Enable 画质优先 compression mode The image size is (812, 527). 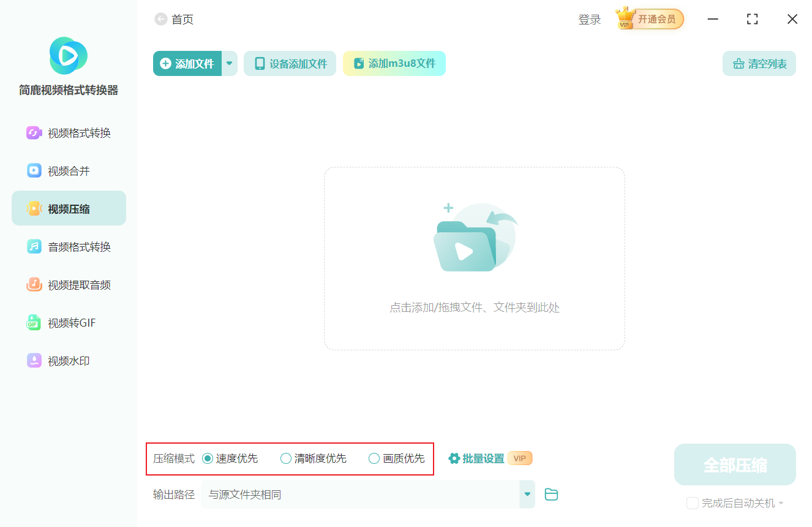pyautogui.click(x=373, y=458)
